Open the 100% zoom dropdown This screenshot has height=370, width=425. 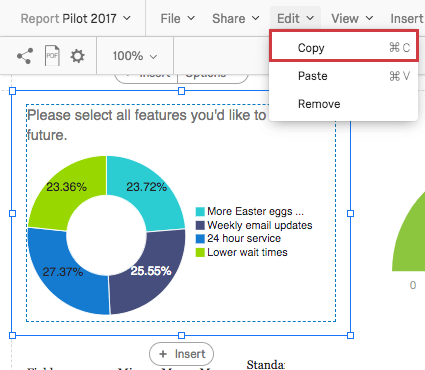[x=135, y=56]
